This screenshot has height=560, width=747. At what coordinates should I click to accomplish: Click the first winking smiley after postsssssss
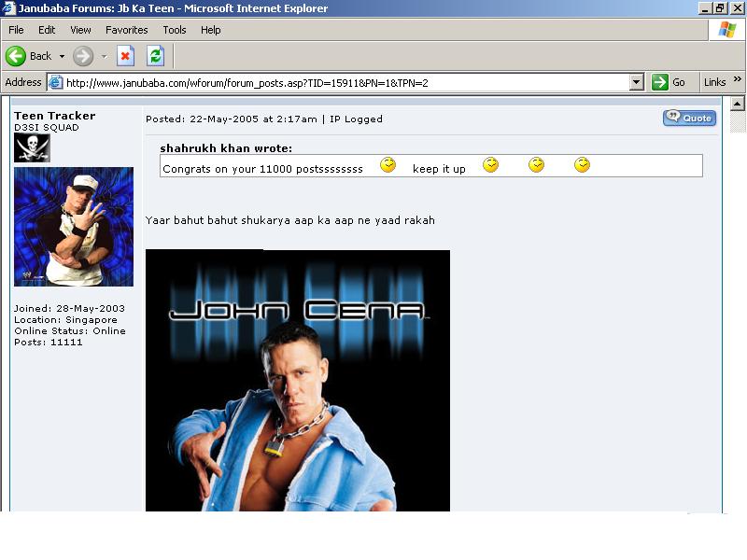click(x=388, y=165)
